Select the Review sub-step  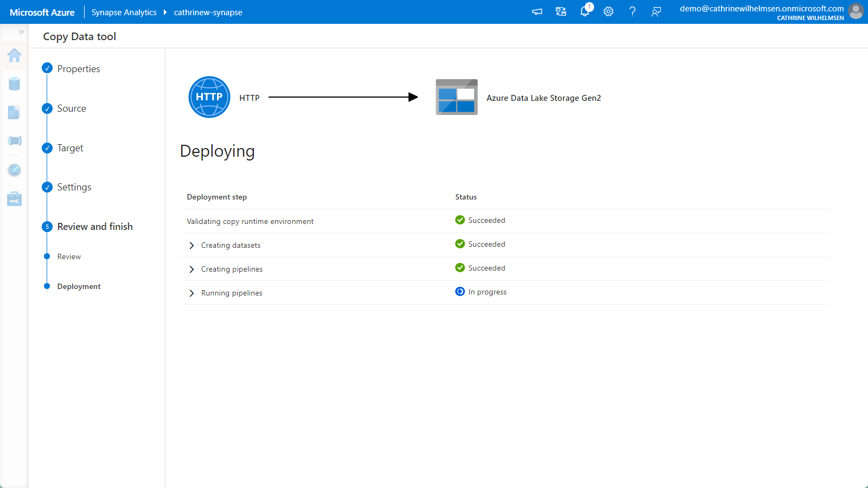tap(69, 257)
